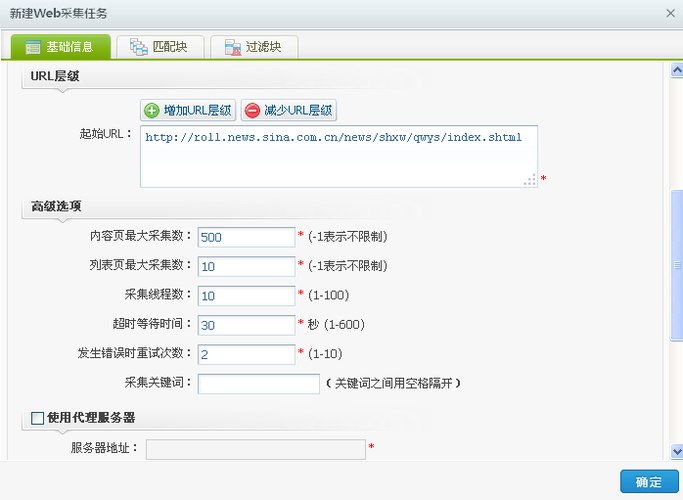Image resolution: width=683 pixels, height=500 pixels.
Task: Click the 减少URL层级 button
Action: coord(288,111)
